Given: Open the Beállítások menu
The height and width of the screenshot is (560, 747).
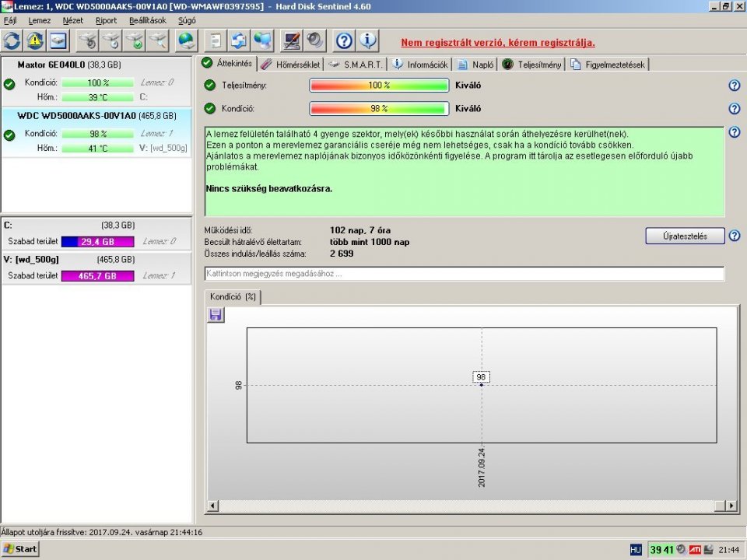Looking at the screenshot, I should [x=148, y=20].
